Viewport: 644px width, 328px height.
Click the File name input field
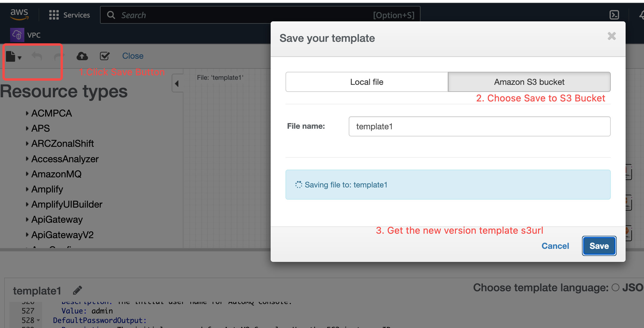click(480, 126)
